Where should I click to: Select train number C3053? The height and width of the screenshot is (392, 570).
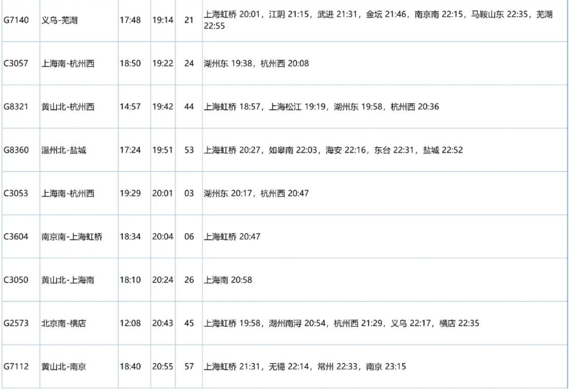point(16,193)
